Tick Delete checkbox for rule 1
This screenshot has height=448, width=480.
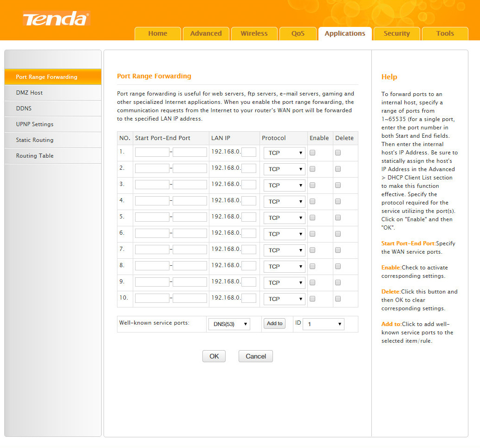338,153
